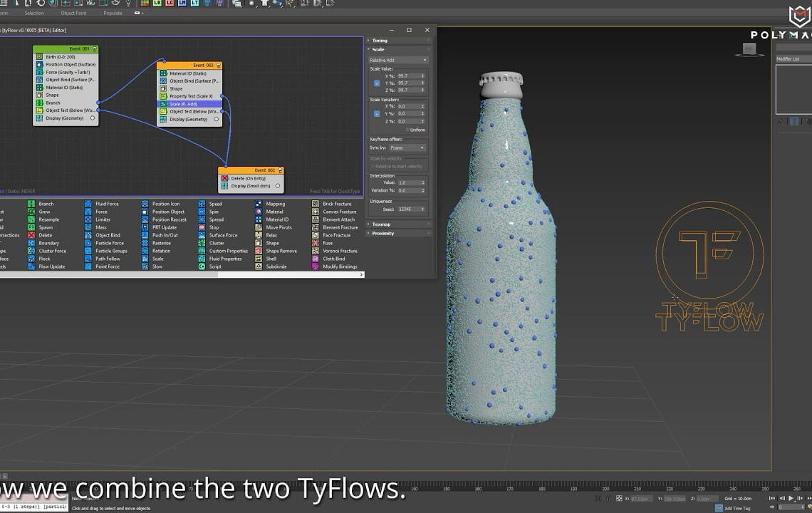The width and height of the screenshot is (812, 513).
Task: Choose the Position Raycast operator
Action: pos(165,219)
